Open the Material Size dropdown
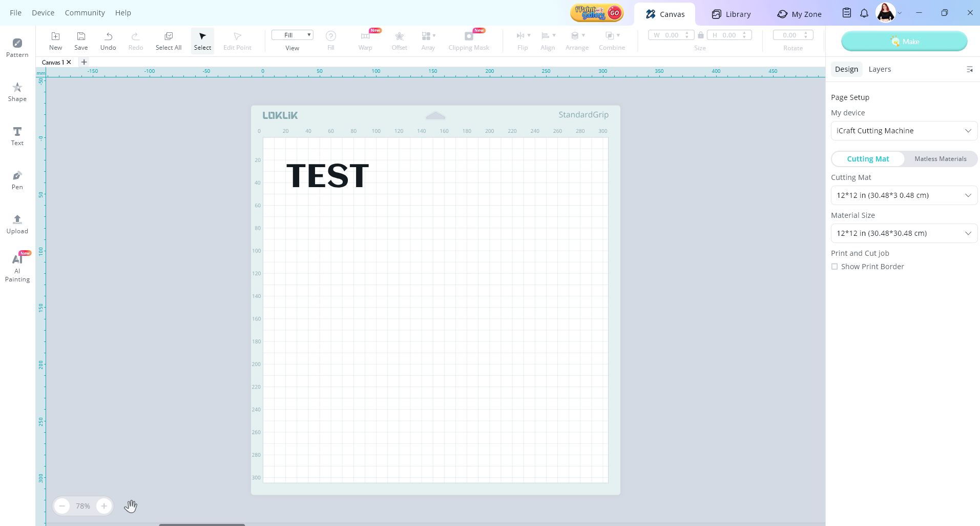Screen dimensions: 980x526 pos(904,233)
